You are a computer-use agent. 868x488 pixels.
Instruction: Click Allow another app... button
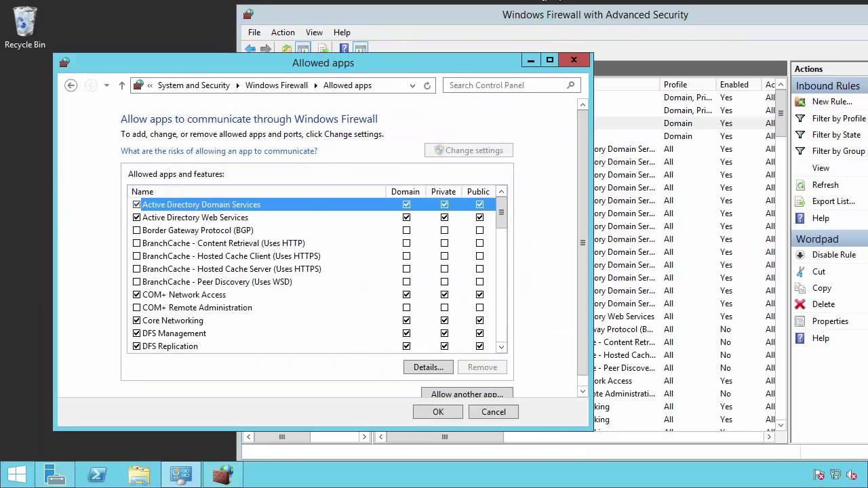pos(467,393)
